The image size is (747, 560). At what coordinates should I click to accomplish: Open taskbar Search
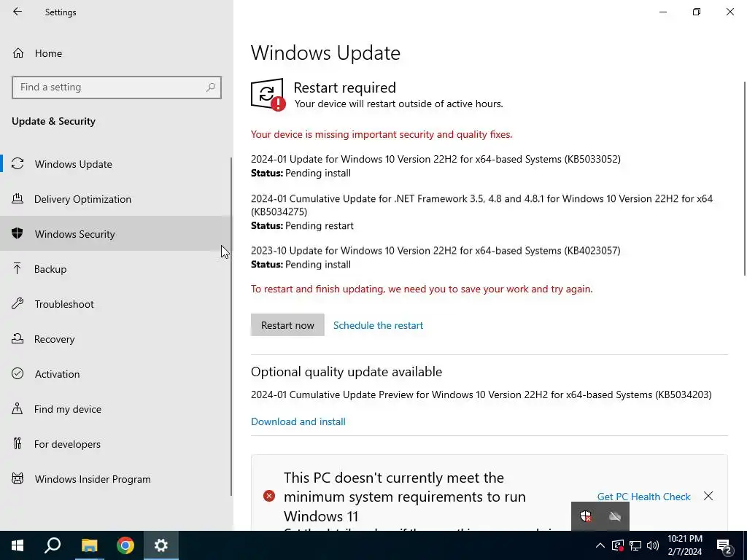(53, 545)
